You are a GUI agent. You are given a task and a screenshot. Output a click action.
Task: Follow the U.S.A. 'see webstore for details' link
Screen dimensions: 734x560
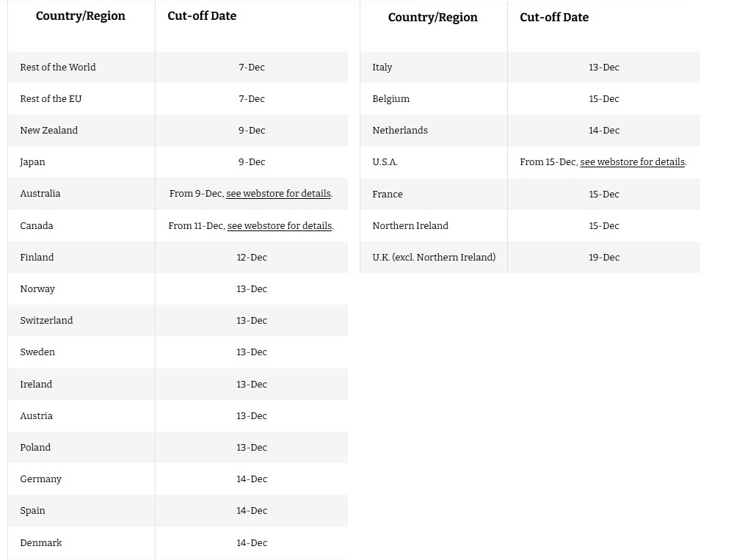click(x=632, y=162)
